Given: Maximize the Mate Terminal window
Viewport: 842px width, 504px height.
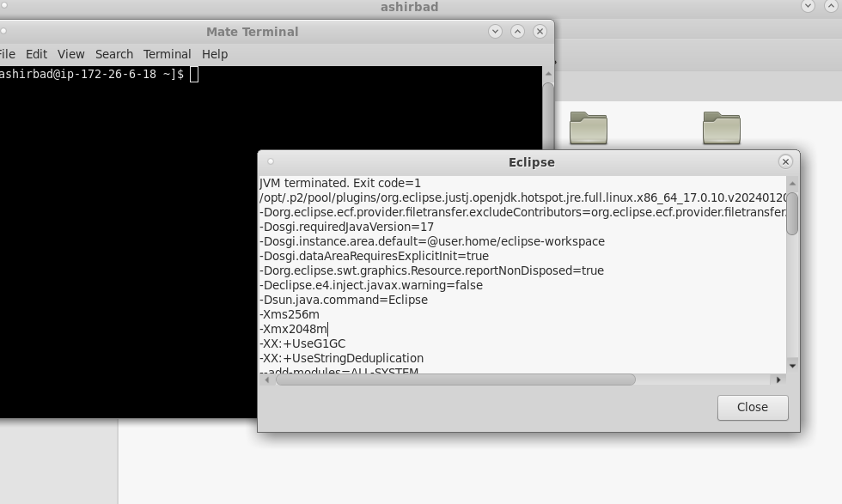Looking at the screenshot, I should pos(517,32).
